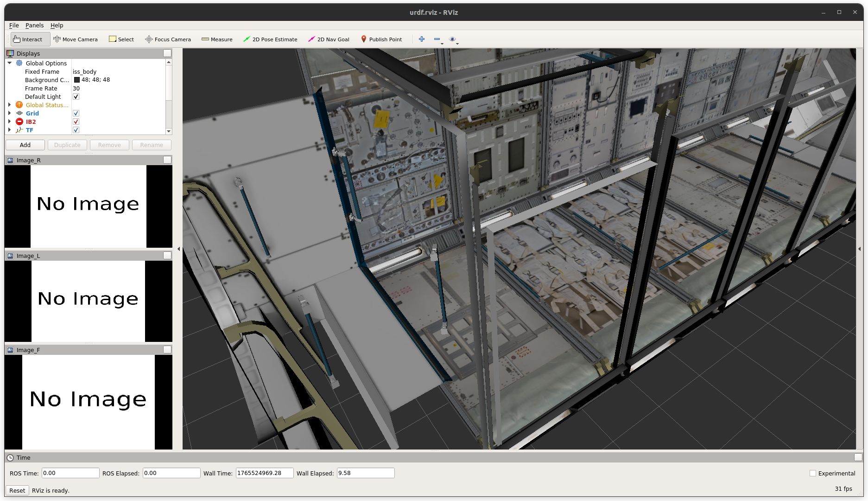Screen dimensions: 868x501
Task: Use the Publish Point tool
Action: 381,39
